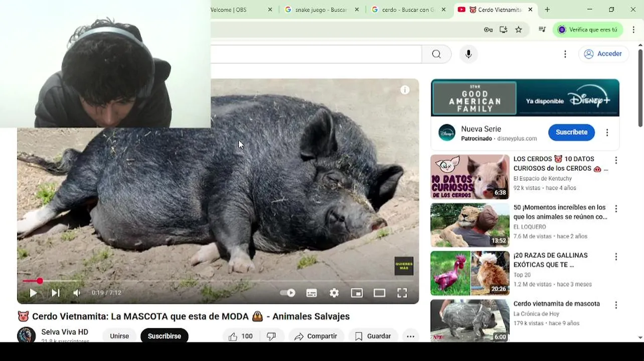Screen dimensions: 644x361
Task: Open LOS CERDOS 10 DATOS video title
Action: pyautogui.click(x=560, y=164)
